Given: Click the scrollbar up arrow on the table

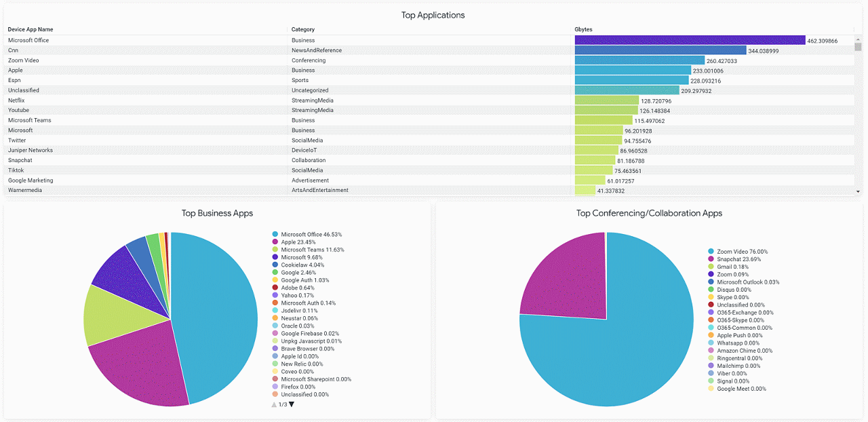Looking at the screenshot, I should point(859,39).
